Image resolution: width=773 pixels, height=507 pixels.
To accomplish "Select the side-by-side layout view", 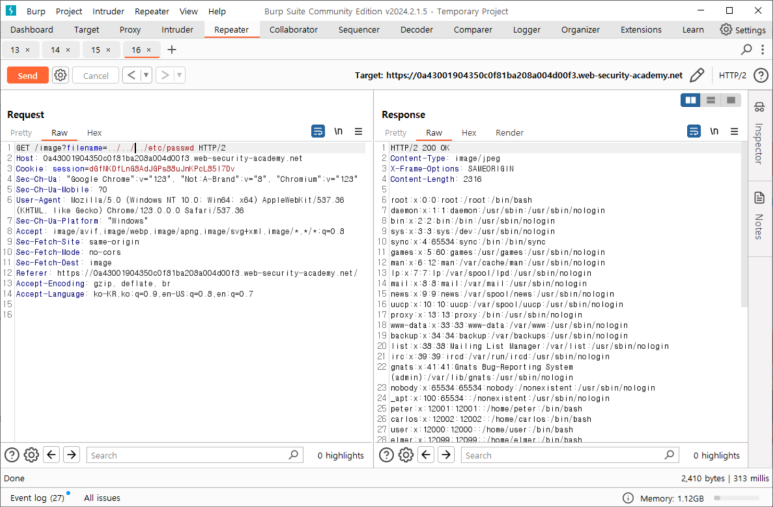I will coord(691,100).
